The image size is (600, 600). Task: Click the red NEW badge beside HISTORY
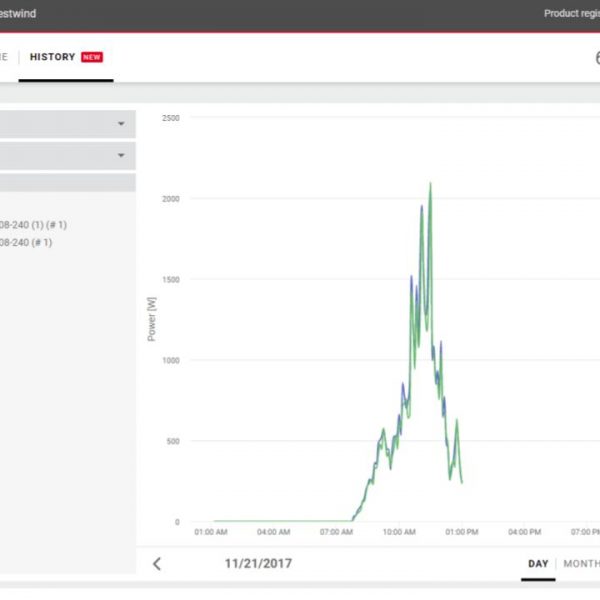tap(92, 57)
